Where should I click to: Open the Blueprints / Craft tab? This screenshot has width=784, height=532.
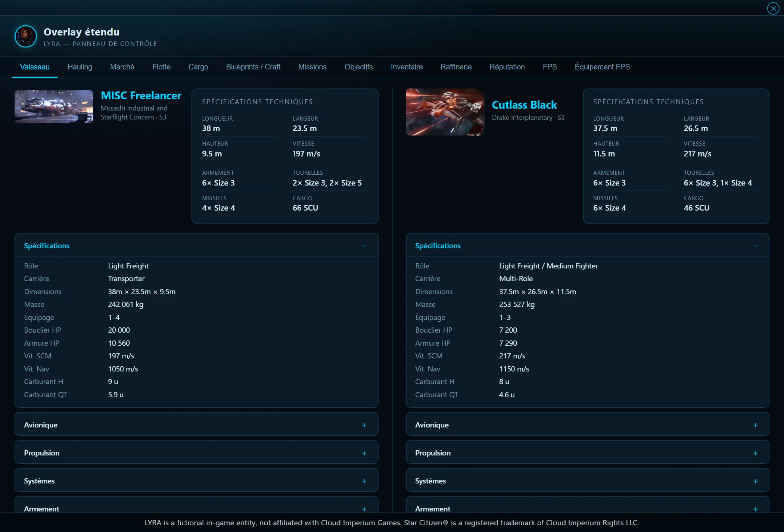[x=253, y=67]
